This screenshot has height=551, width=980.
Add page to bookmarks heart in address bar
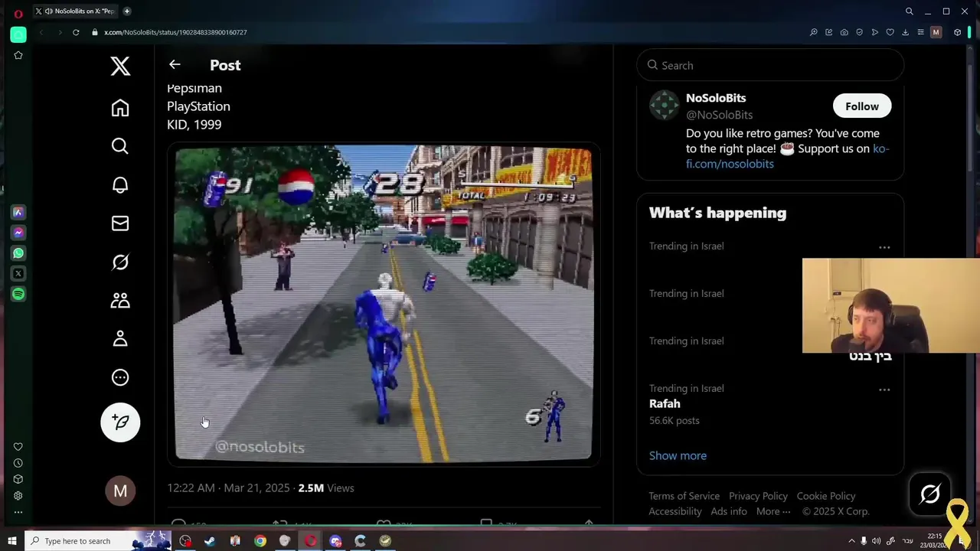click(x=890, y=32)
